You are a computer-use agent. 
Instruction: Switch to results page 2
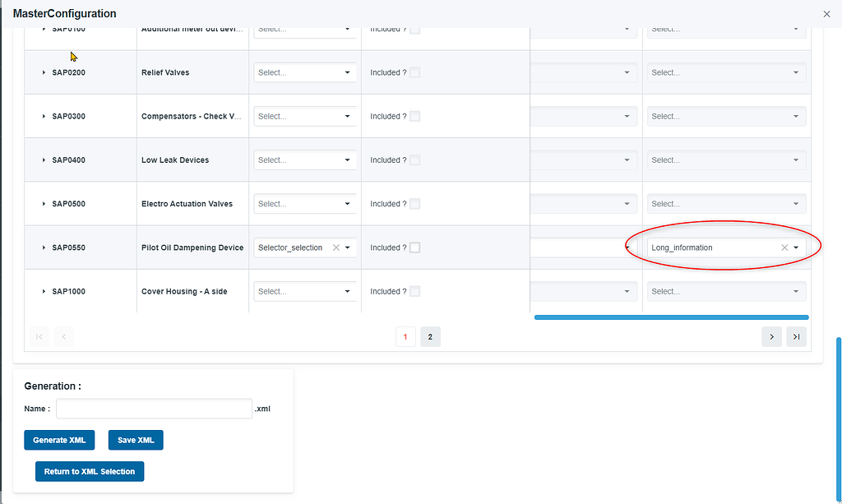pyautogui.click(x=430, y=336)
